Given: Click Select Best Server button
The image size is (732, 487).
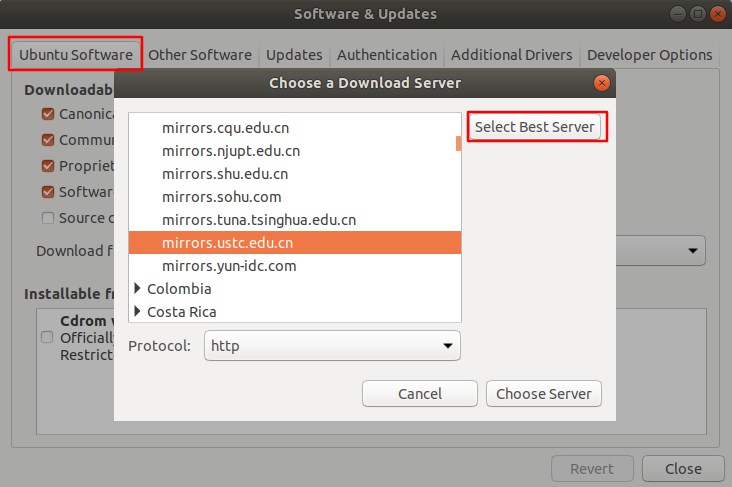Looking at the screenshot, I should 537,127.
